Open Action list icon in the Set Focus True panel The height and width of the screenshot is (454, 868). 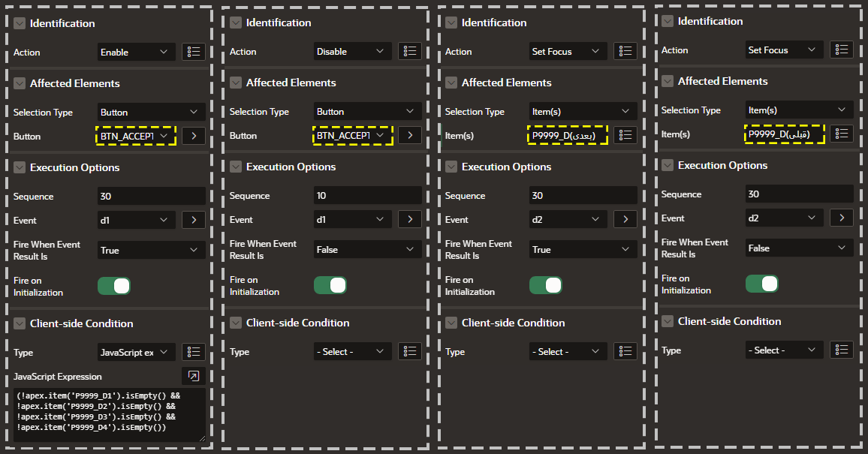625,51
